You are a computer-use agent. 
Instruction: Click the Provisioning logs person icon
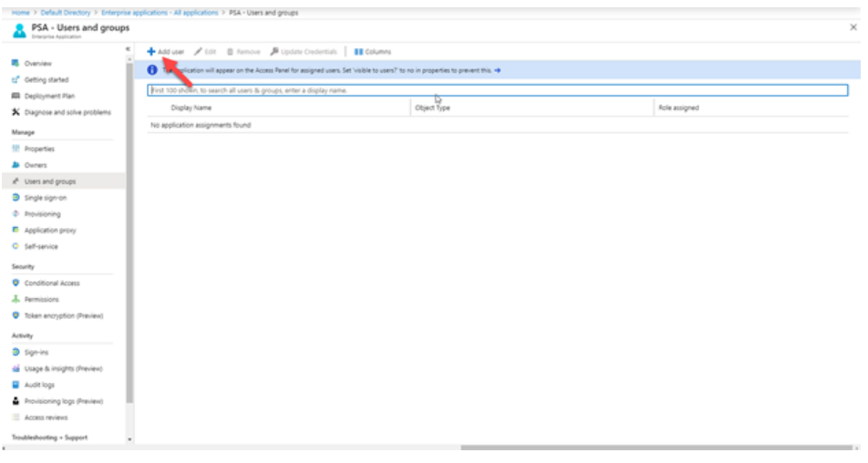click(x=15, y=401)
